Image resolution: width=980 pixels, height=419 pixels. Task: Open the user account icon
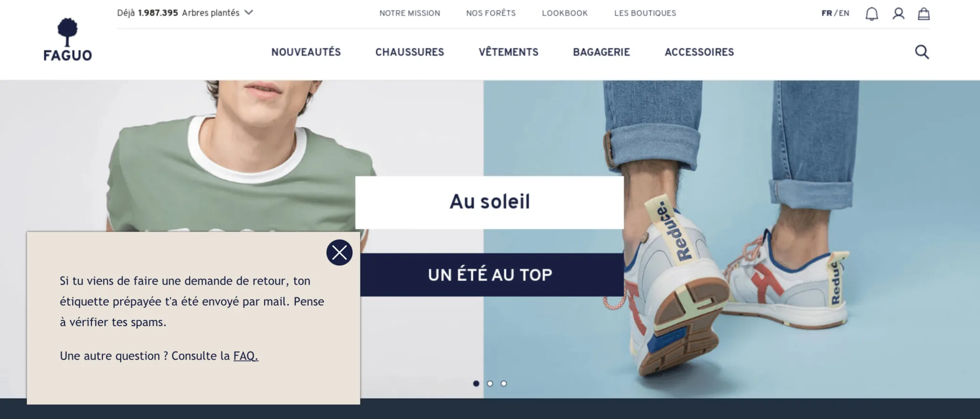[x=899, y=14]
